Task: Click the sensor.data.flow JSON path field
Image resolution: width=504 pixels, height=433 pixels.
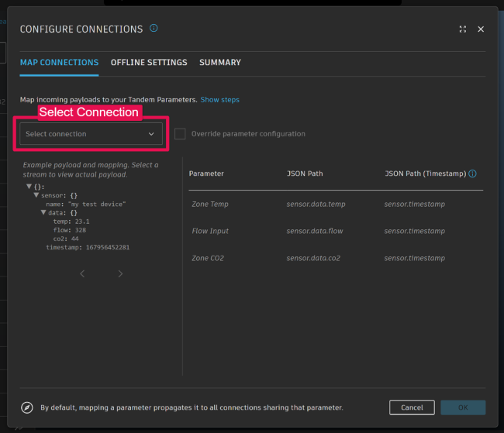Action: tap(314, 232)
